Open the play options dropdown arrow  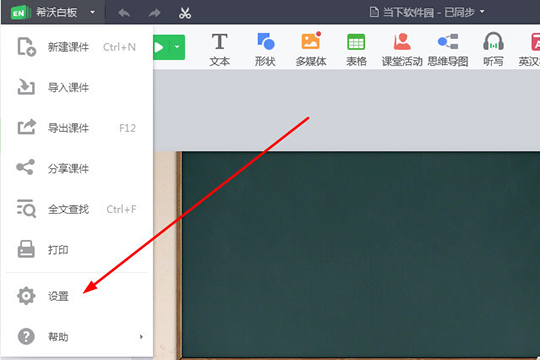click(177, 47)
